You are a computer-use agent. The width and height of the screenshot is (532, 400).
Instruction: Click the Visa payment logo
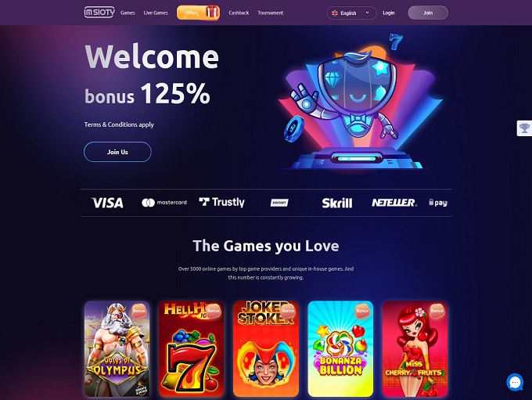pyautogui.click(x=107, y=203)
